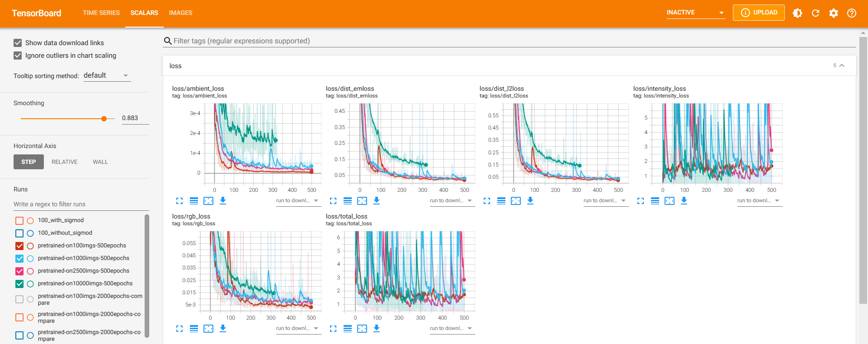Collapse the loss section
Image resolution: width=868 pixels, height=344 pixels.
coord(842,65)
